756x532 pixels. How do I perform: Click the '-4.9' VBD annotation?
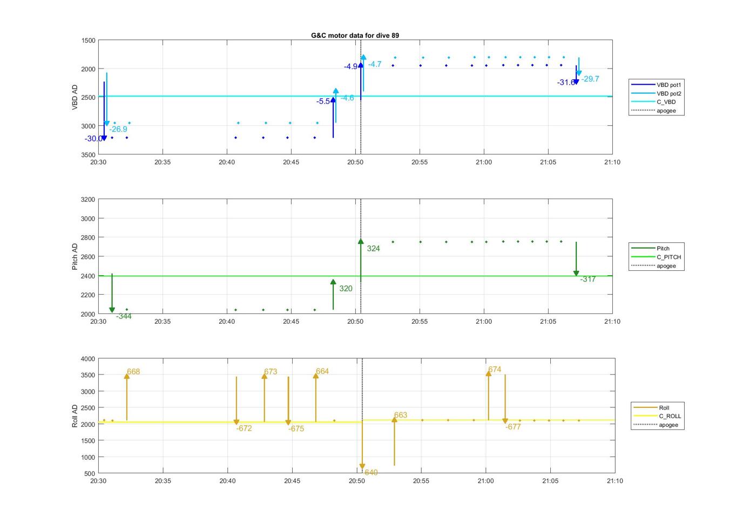click(x=350, y=66)
